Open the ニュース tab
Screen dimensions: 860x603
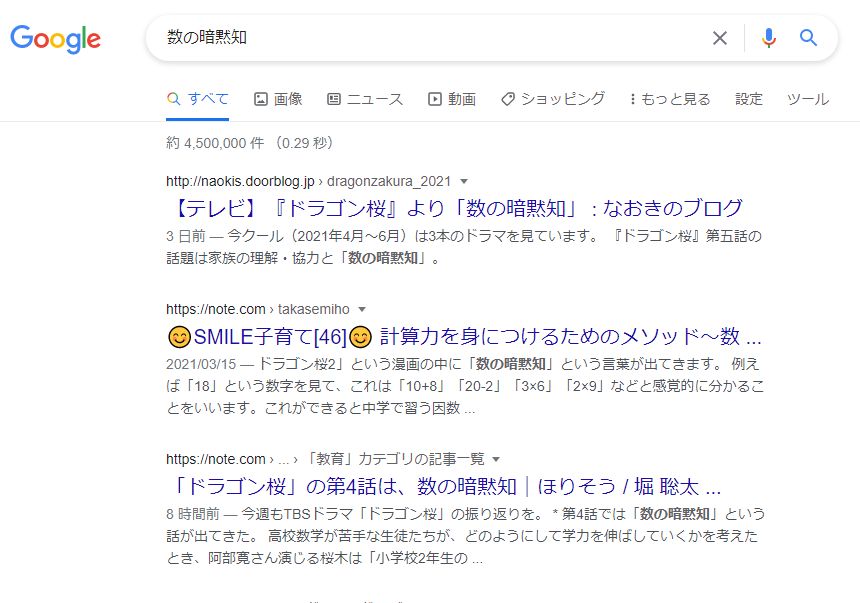(x=365, y=99)
